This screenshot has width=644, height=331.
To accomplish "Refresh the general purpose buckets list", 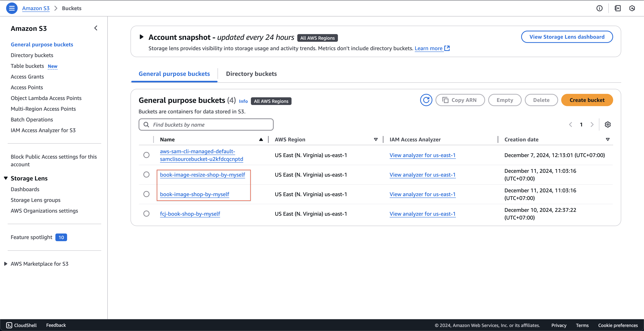I will [426, 100].
